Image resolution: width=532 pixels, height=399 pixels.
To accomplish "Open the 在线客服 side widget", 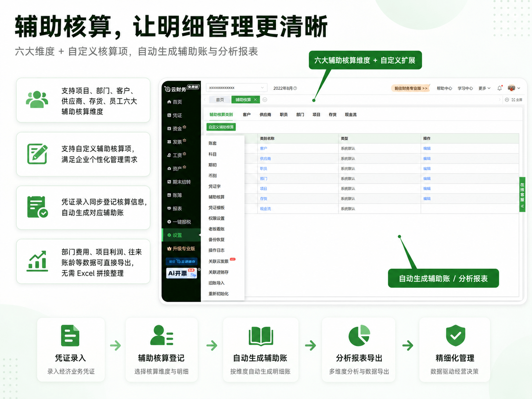I will [522, 195].
